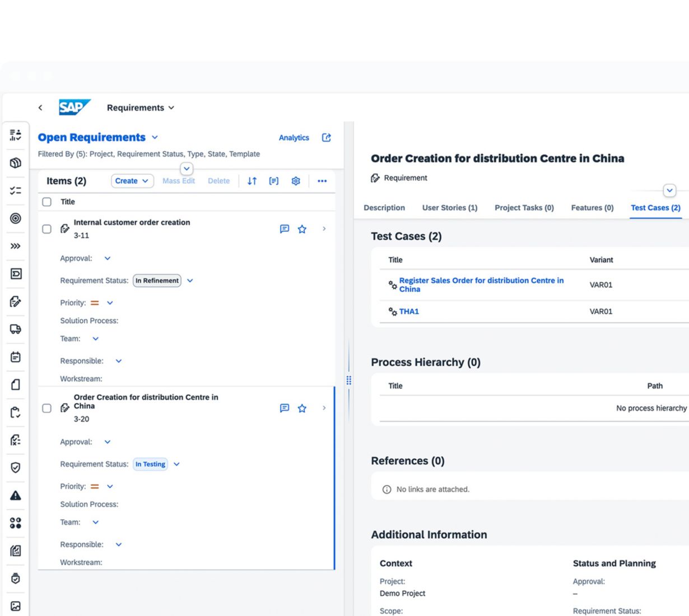
Task: Switch to the User Stories tab
Action: click(x=449, y=208)
